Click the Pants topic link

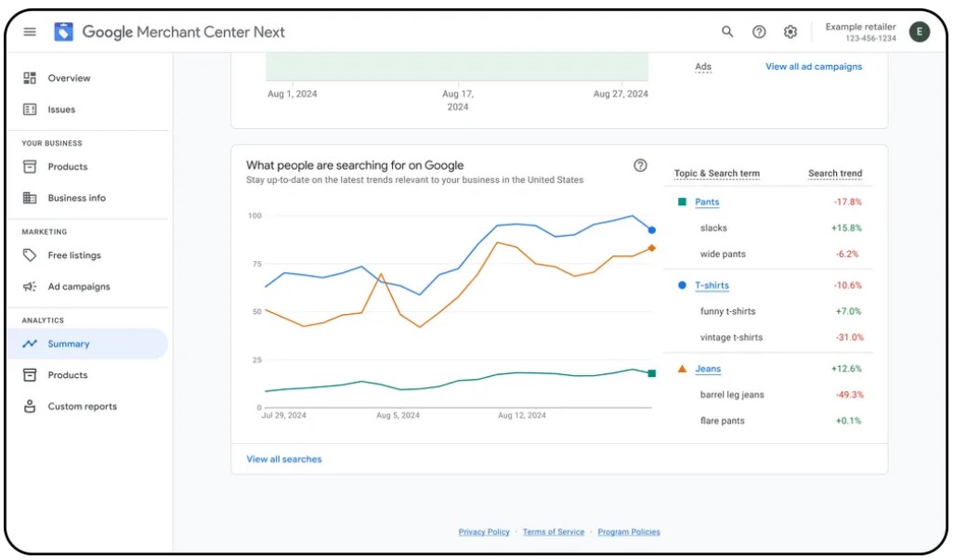click(707, 202)
